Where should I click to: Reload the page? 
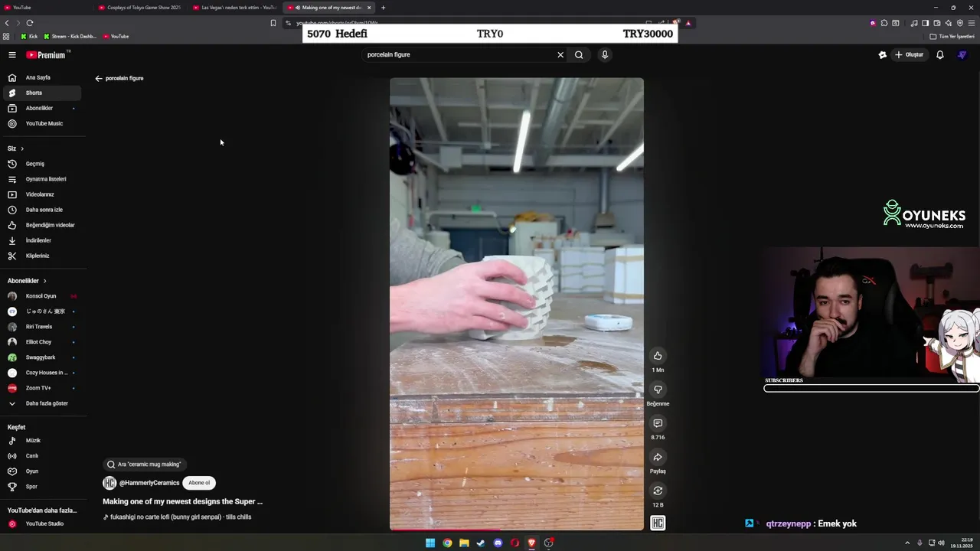coord(30,23)
